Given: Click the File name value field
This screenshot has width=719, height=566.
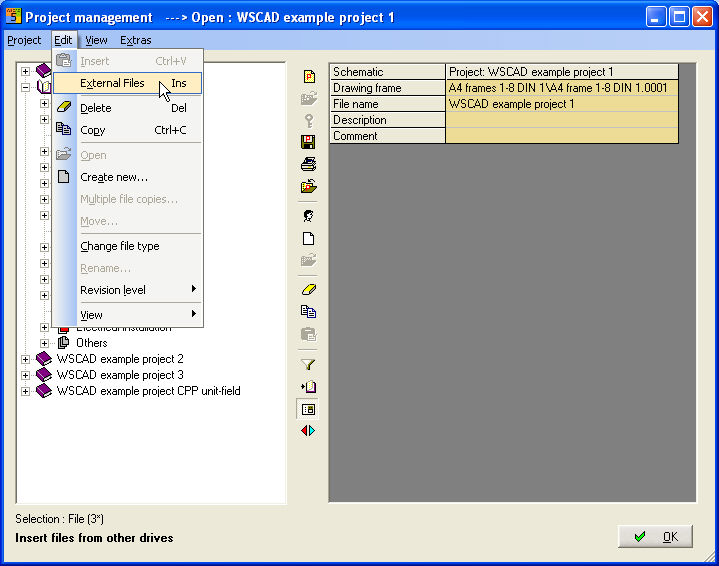Looking at the screenshot, I should tap(562, 104).
